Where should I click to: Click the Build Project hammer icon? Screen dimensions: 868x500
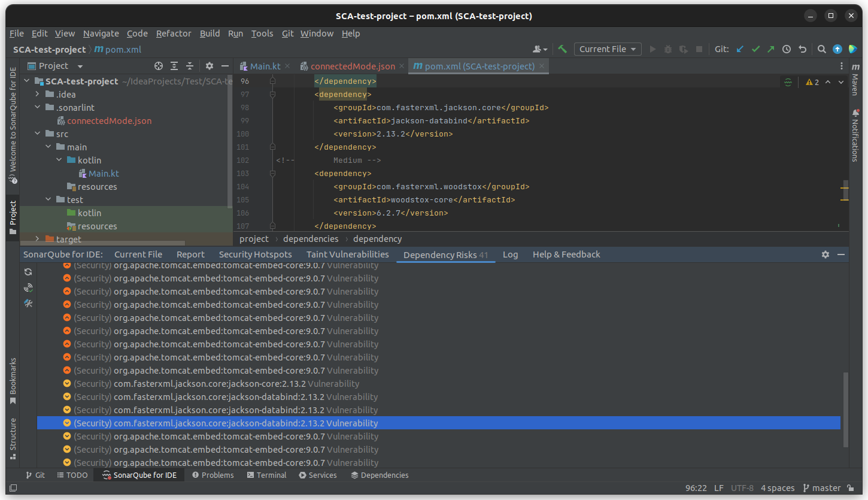[562, 49]
